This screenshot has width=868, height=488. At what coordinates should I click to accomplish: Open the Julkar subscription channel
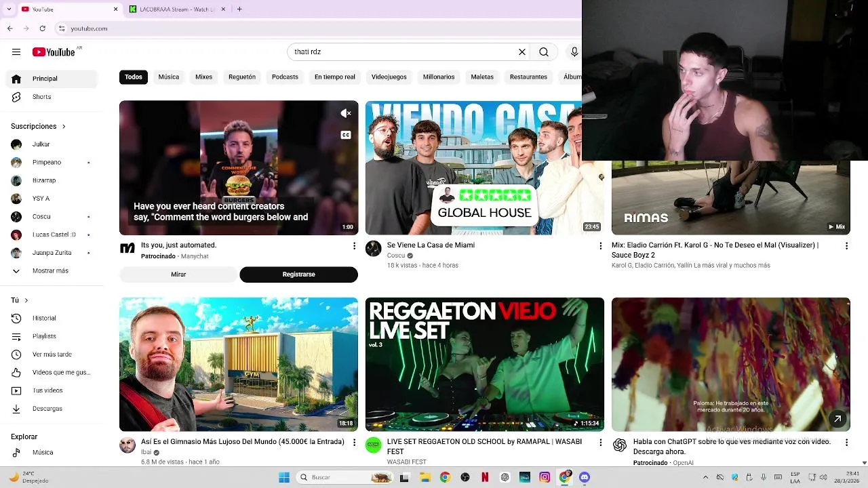click(x=53, y=144)
